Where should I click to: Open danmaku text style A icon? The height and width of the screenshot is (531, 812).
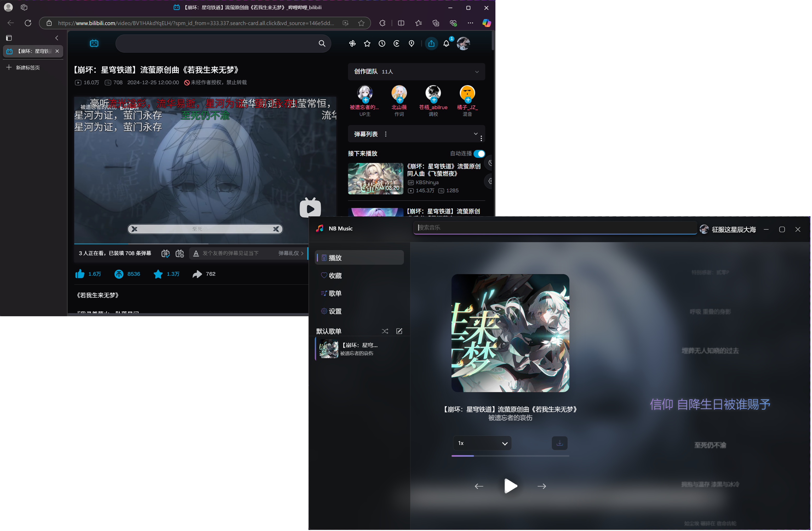(x=196, y=253)
